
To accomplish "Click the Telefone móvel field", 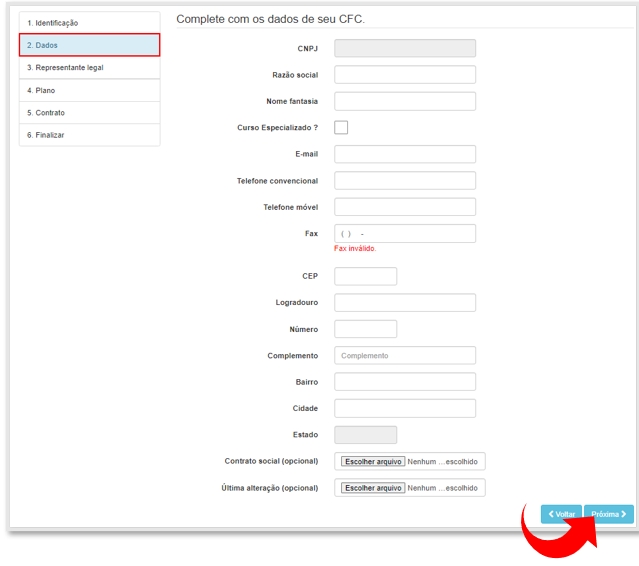I will (x=404, y=207).
